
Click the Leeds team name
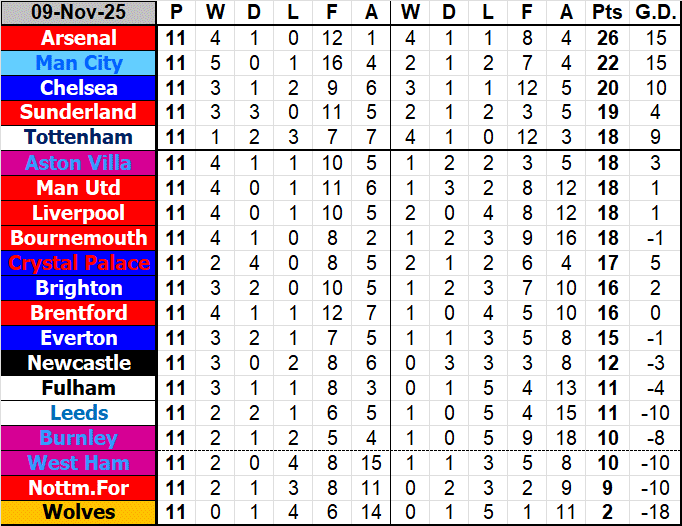click(79, 413)
